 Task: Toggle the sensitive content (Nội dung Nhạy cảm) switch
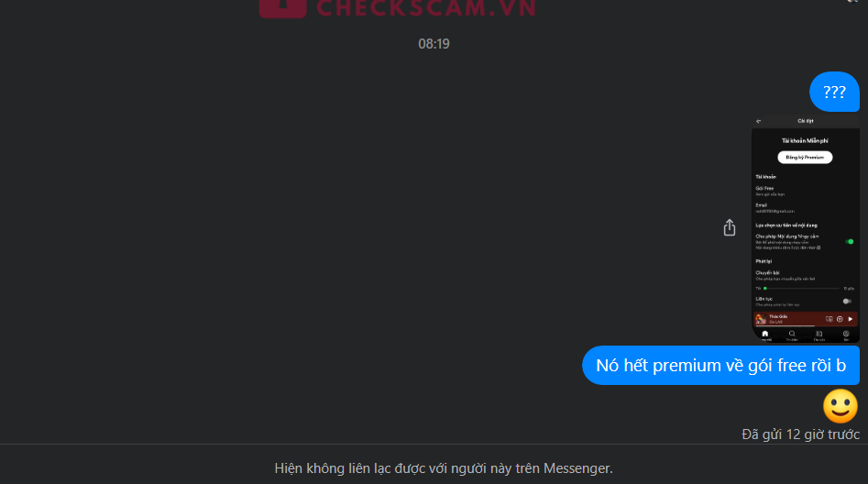pos(849,241)
